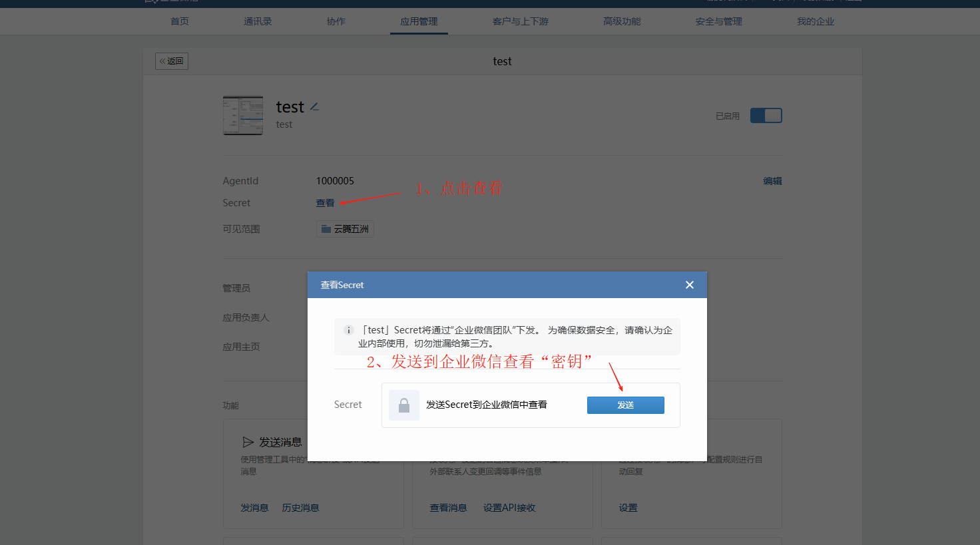The height and width of the screenshot is (545, 980).
Task: Click the test app logo thumbnail
Action: tap(243, 116)
